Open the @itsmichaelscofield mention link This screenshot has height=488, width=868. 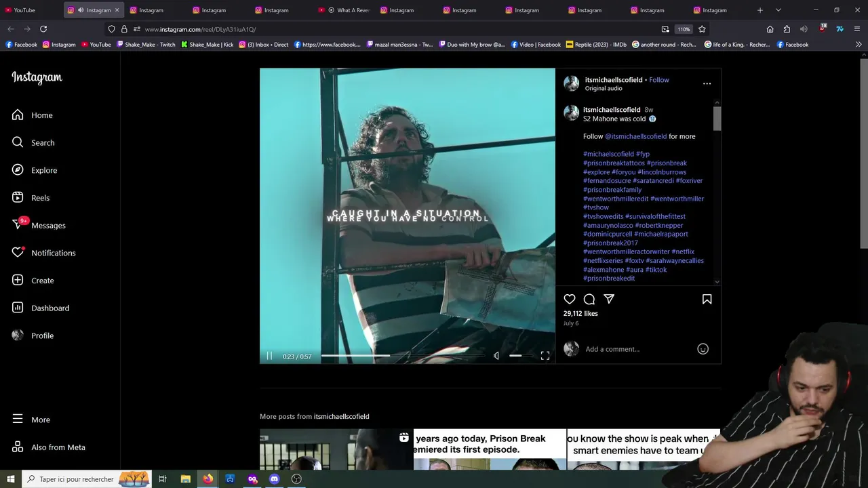pyautogui.click(x=635, y=136)
